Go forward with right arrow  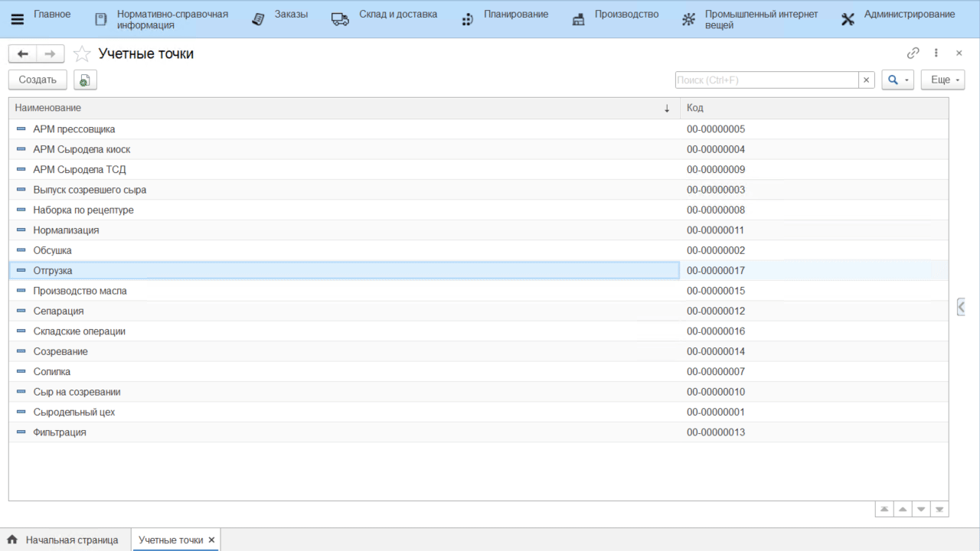(x=50, y=54)
